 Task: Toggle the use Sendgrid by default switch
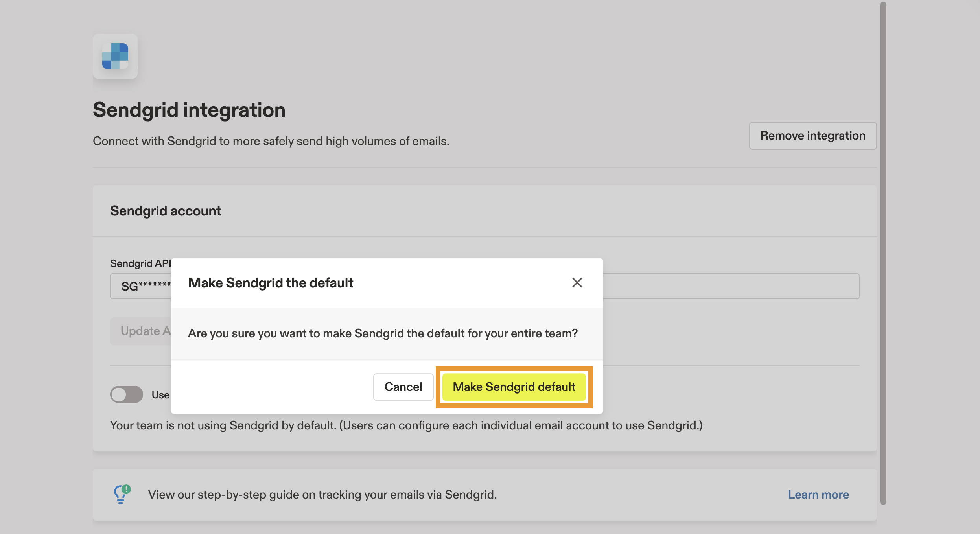pos(126,394)
